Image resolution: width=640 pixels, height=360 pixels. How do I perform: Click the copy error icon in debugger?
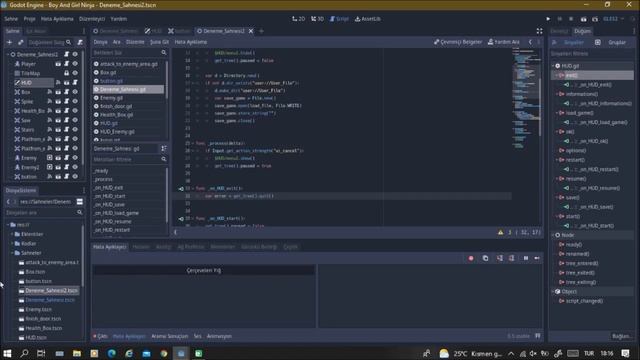(x=485, y=258)
